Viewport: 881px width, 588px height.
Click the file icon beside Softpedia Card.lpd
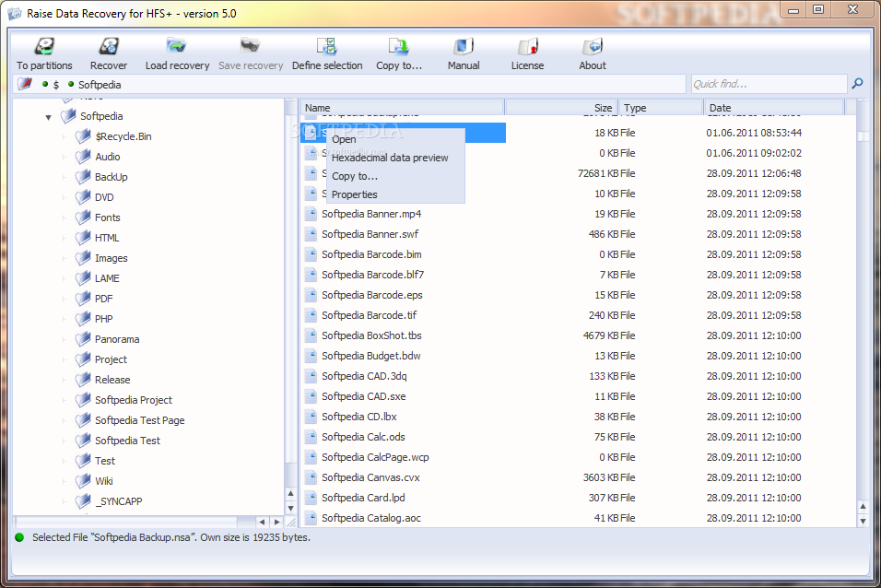click(x=311, y=498)
